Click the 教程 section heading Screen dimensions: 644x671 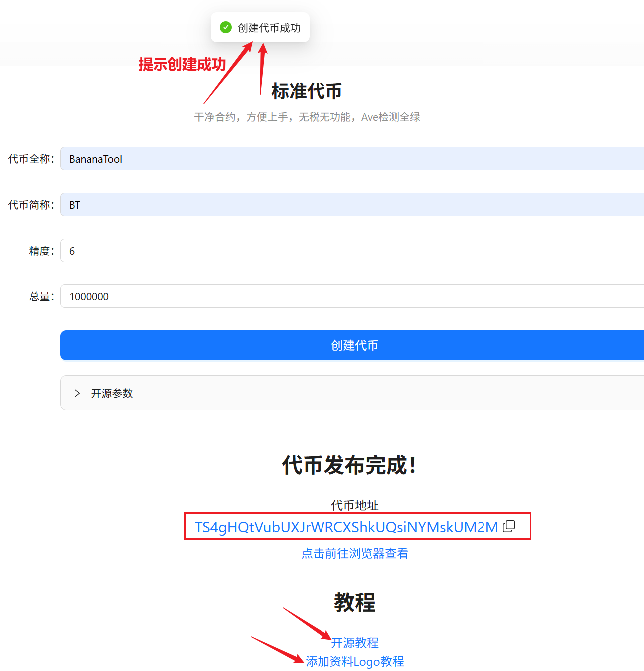[354, 602]
